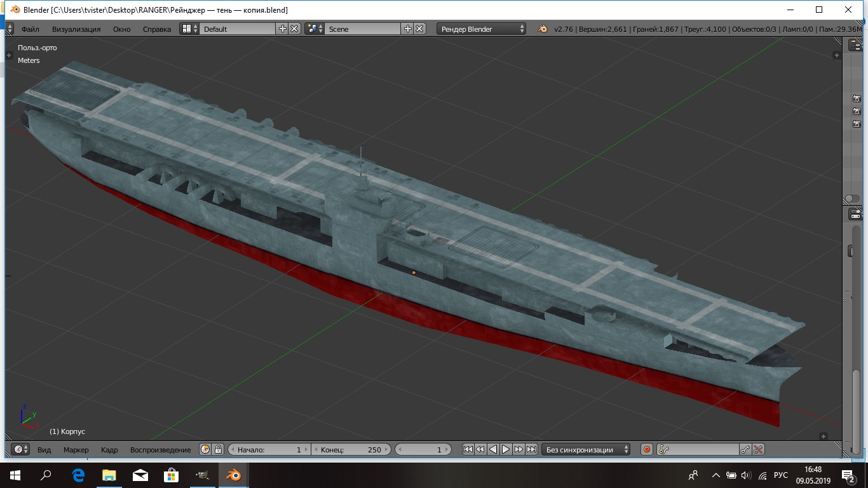Screen dimensions: 868x488
Task: Delete the Scene using its X icon
Action: (420, 29)
